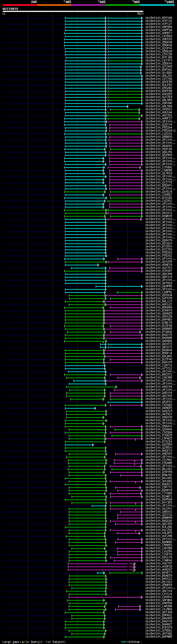The width and height of the screenshot is (177, 644).
Task: Select the query sequence name AV772872
Action: click(11, 9)
